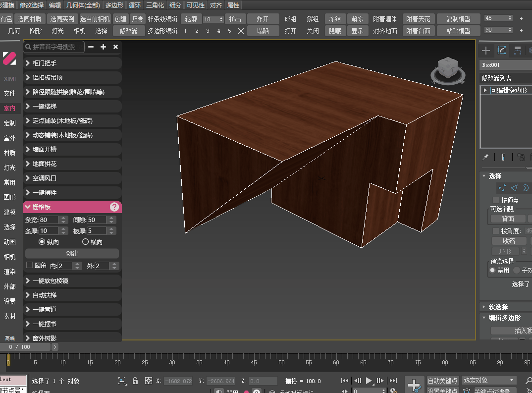Image resolution: width=532 pixels, height=393 pixels.
Task: Open the 三角化 menu
Action: (155, 5)
